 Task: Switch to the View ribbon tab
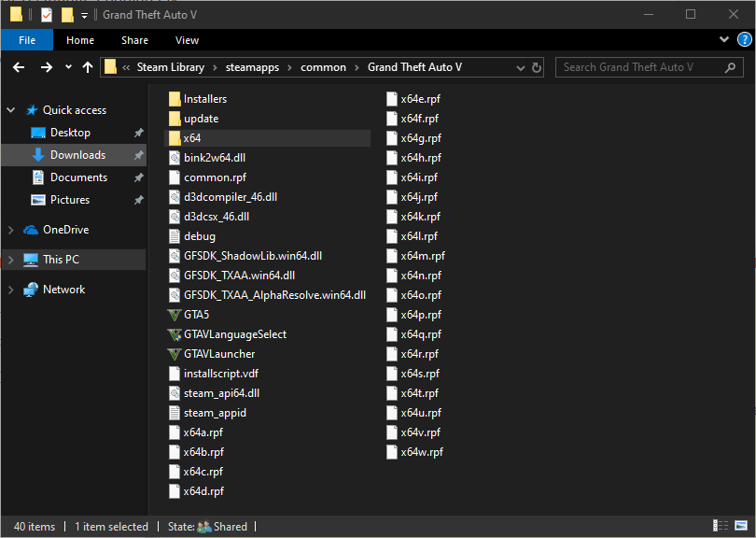pos(187,40)
